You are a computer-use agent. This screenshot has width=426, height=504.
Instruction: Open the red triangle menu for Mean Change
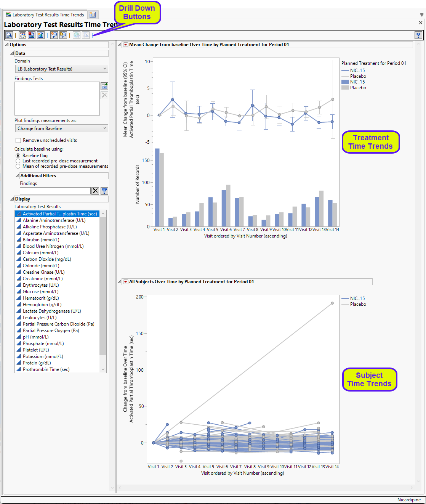(x=125, y=45)
